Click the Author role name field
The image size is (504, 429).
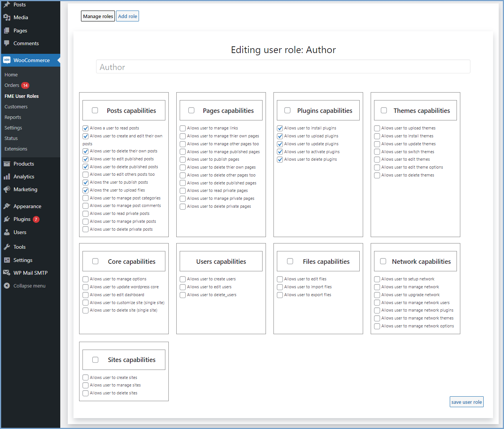283,67
